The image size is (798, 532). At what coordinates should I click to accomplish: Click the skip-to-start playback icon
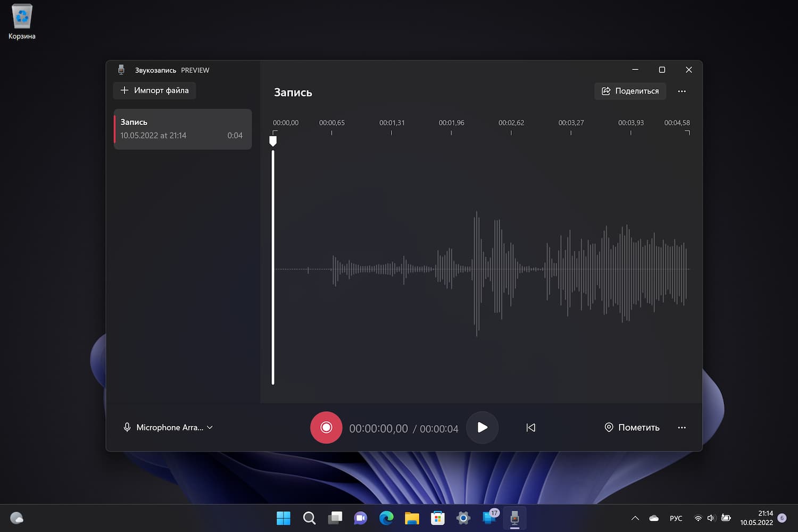[x=530, y=427]
